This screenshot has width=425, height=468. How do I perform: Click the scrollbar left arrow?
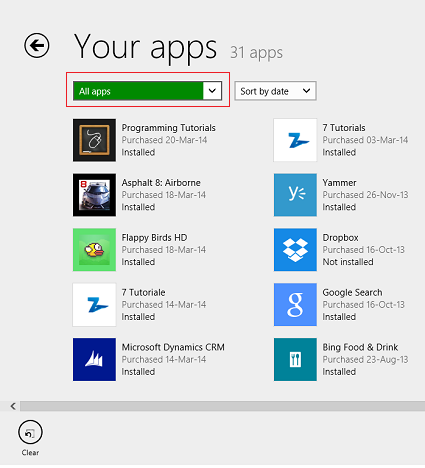[13, 406]
